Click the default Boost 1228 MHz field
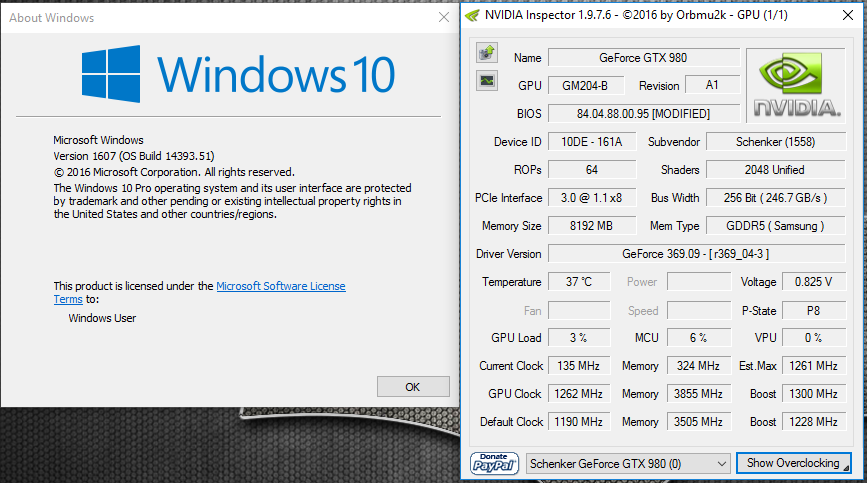Image resolution: width=867 pixels, height=483 pixels. click(813, 422)
